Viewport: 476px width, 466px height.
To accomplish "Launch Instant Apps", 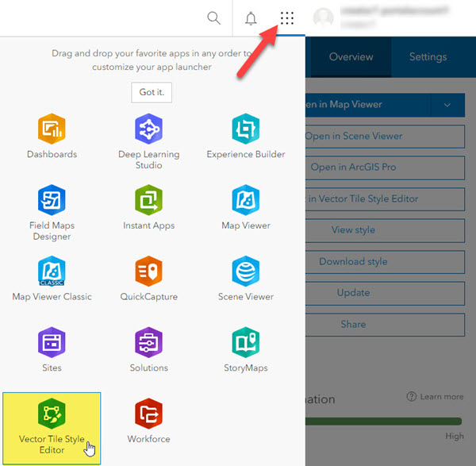I will tap(149, 200).
